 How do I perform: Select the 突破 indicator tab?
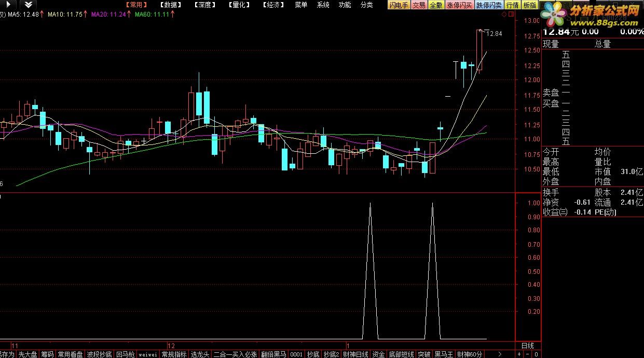(x=424, y=354)
